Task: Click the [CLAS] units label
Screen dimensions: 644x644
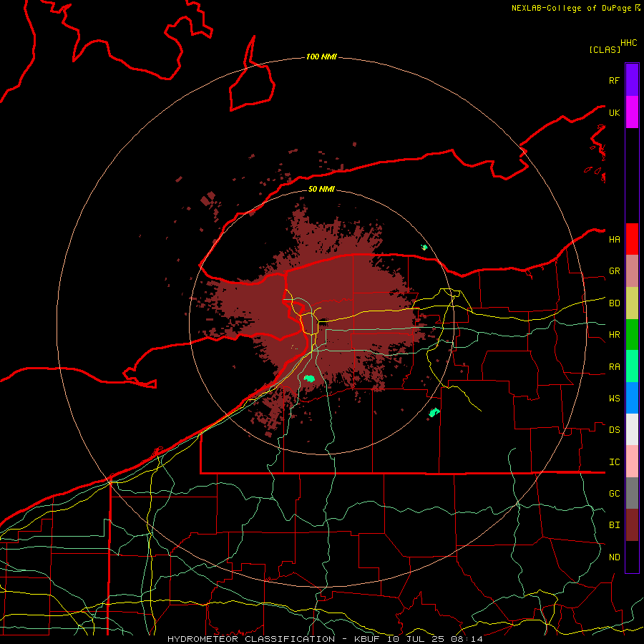Action: point(605,49)
